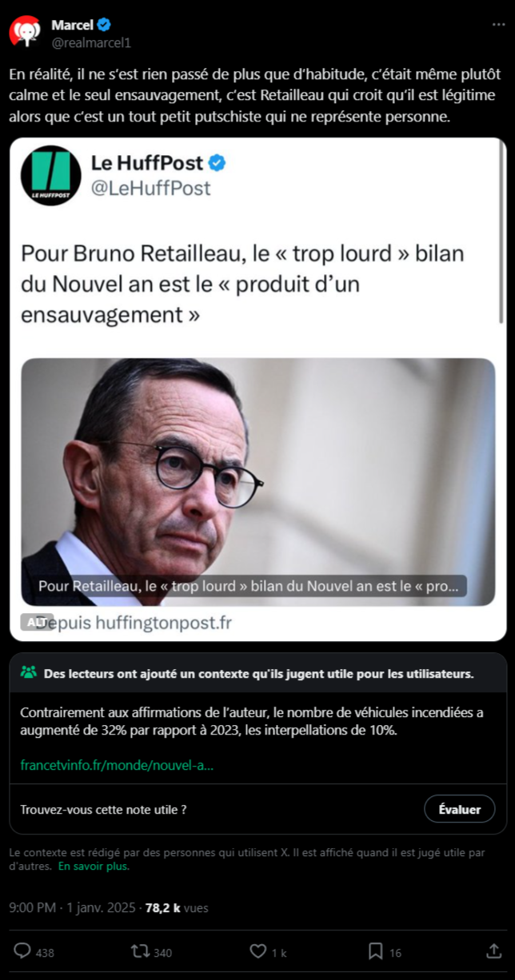
Task: Follow the En savoir plus link
Action: [94, 866]
